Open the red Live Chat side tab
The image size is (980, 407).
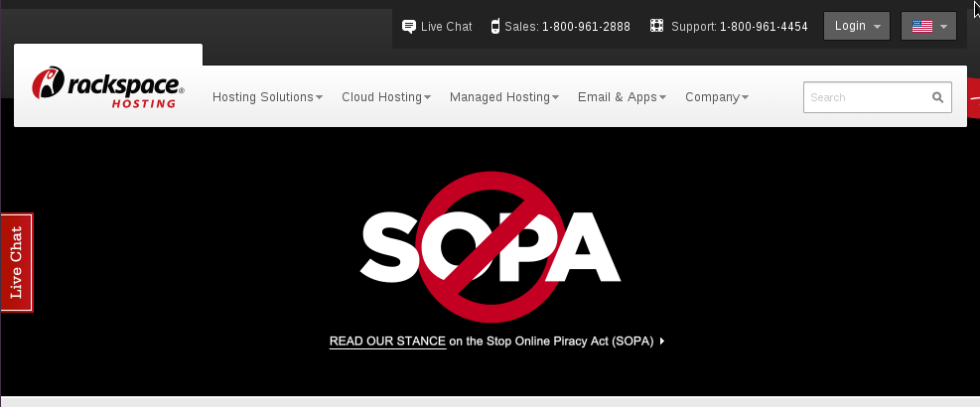(17, 262)
